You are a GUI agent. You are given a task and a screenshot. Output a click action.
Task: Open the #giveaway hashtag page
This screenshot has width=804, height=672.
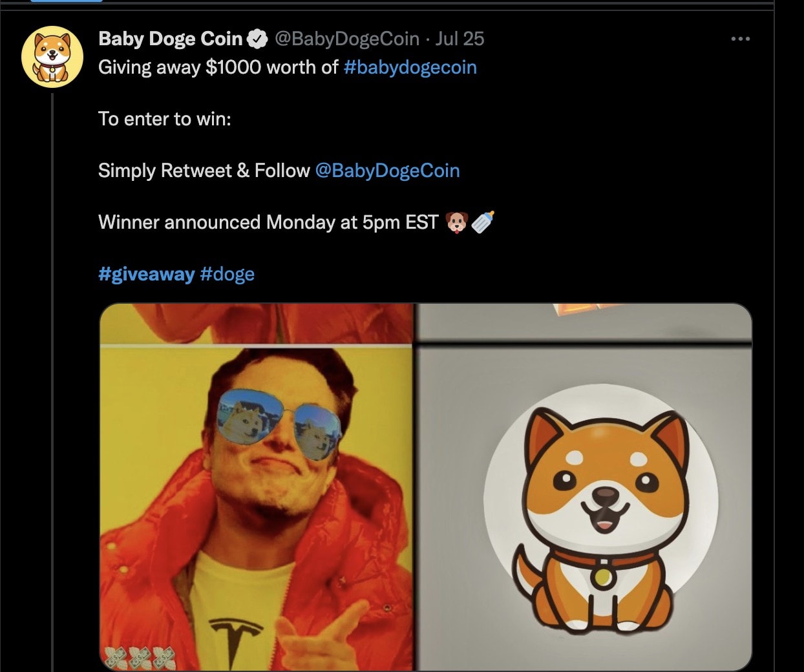[x=145, y=273]
